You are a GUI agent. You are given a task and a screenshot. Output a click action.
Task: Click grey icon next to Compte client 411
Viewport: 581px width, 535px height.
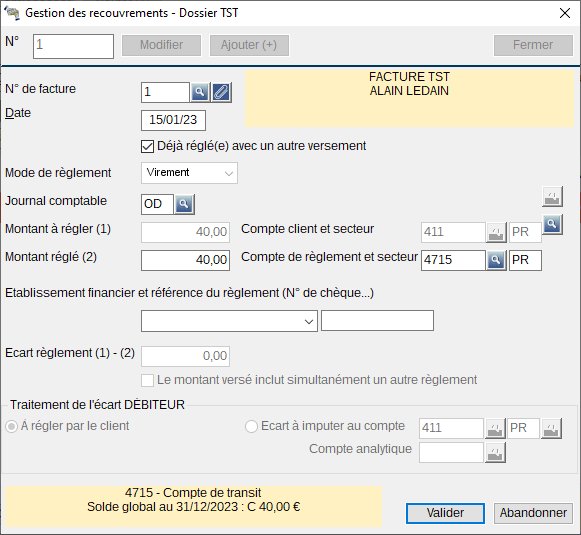click(x=496, y=232)
